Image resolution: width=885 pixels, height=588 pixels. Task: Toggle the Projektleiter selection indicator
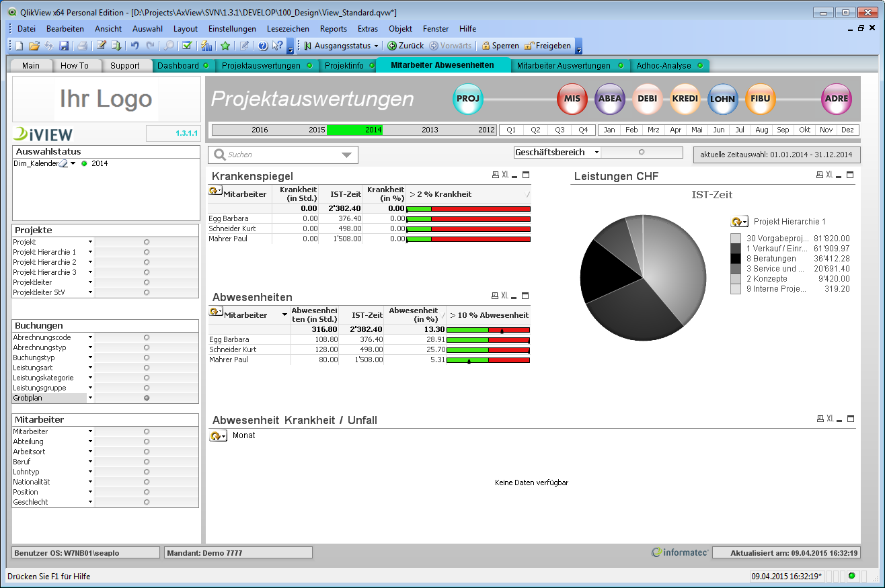[147, 282]
